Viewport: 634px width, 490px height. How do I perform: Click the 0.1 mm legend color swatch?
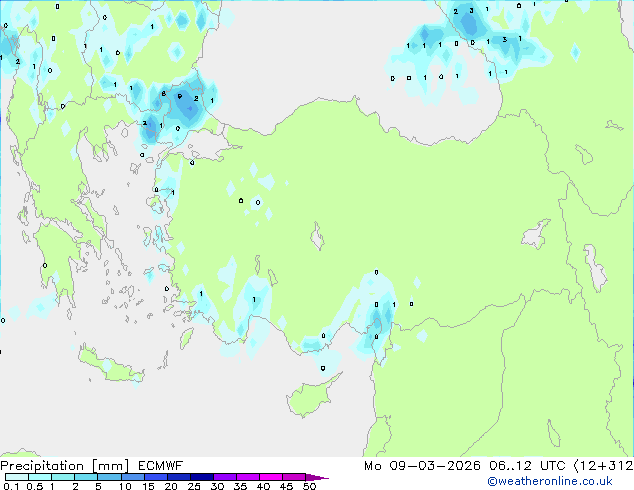(17, 477)
